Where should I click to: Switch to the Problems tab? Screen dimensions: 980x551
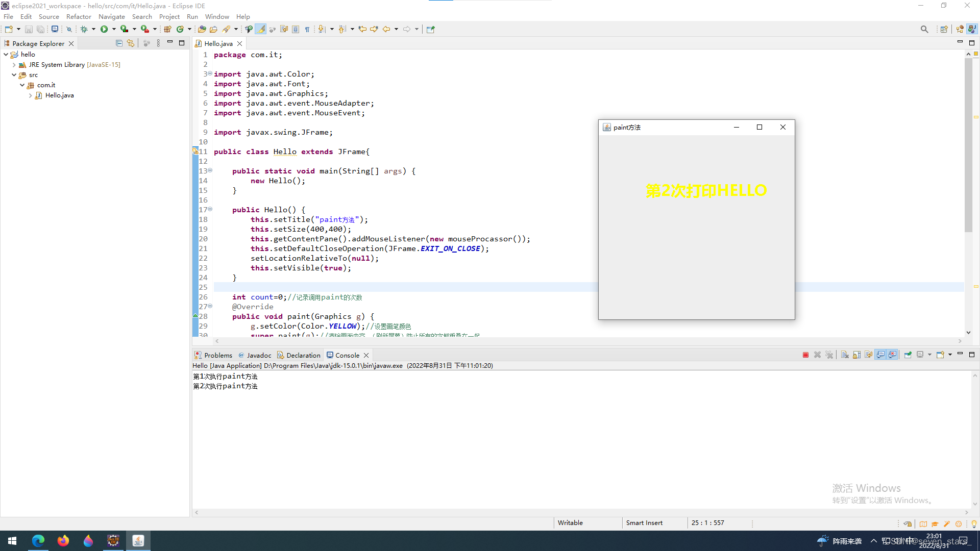pos(217,355)
